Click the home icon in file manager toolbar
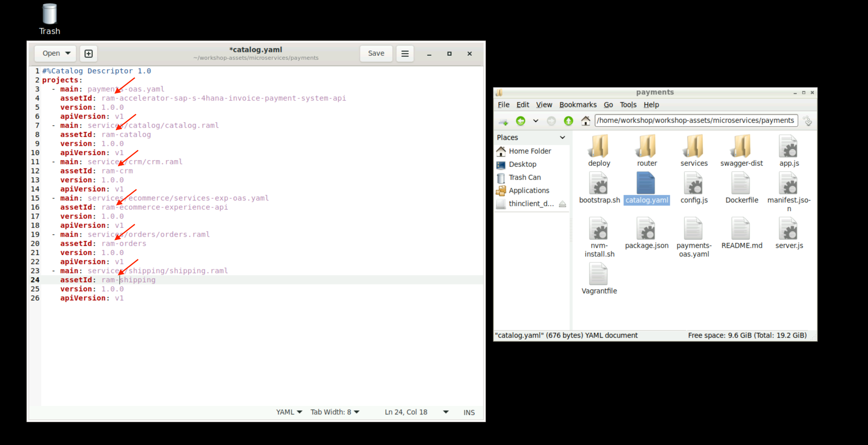 pos(585,121)
